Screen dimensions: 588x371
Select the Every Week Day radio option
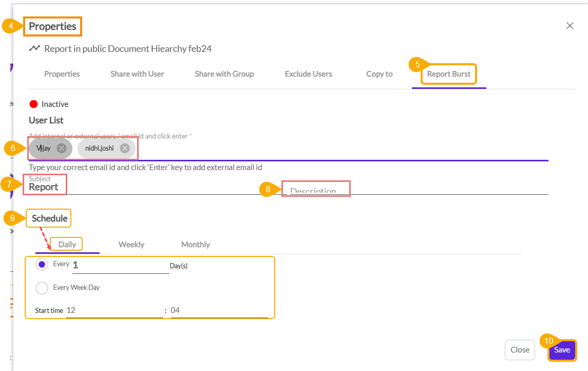coord(42,288)
